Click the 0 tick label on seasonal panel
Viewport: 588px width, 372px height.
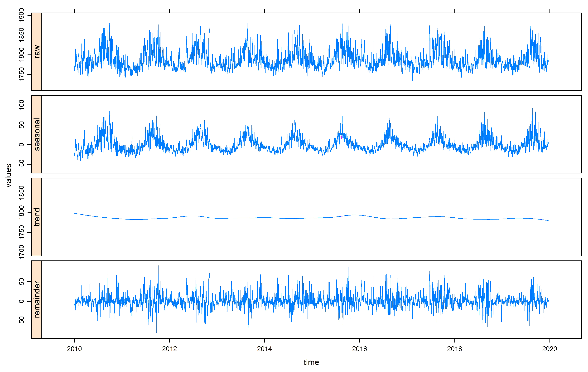[x=21, y=144]
